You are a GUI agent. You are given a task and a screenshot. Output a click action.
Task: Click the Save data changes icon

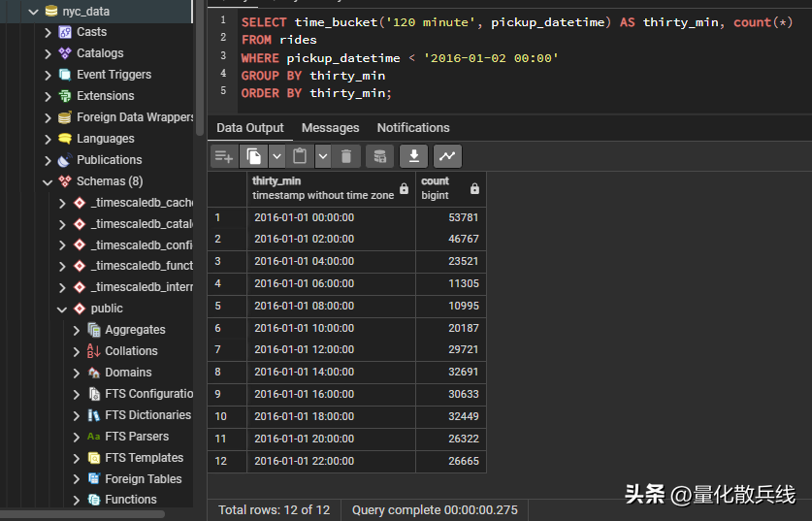coord(380,156)
